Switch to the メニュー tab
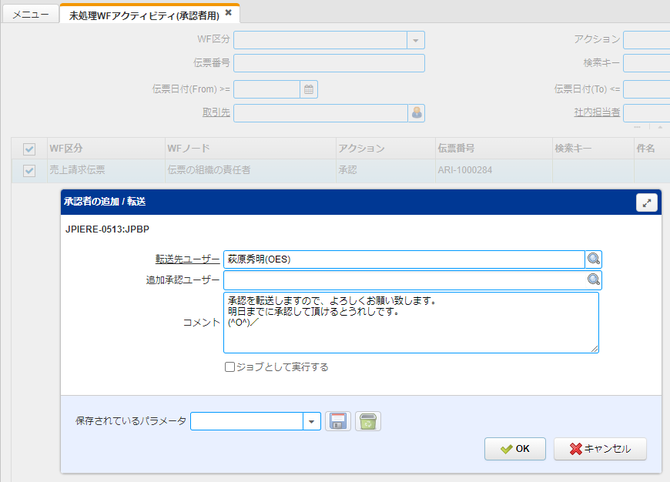Viewport: 670px width, 482px height. (30, 15)
